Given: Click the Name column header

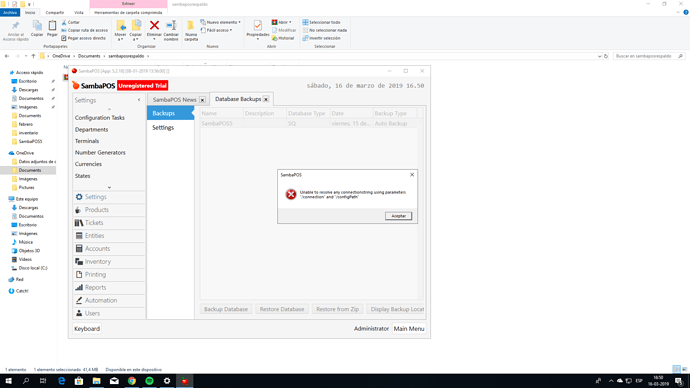Looking at the screenshot, I should point(221,113).
